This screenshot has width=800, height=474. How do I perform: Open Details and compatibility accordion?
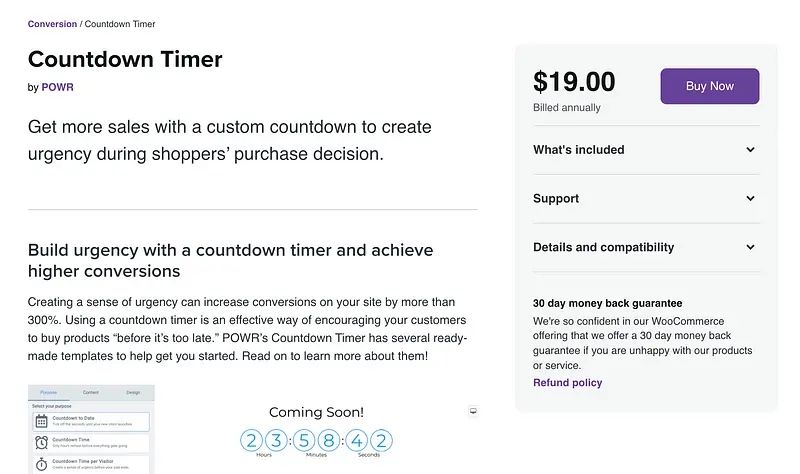[750, 247]
